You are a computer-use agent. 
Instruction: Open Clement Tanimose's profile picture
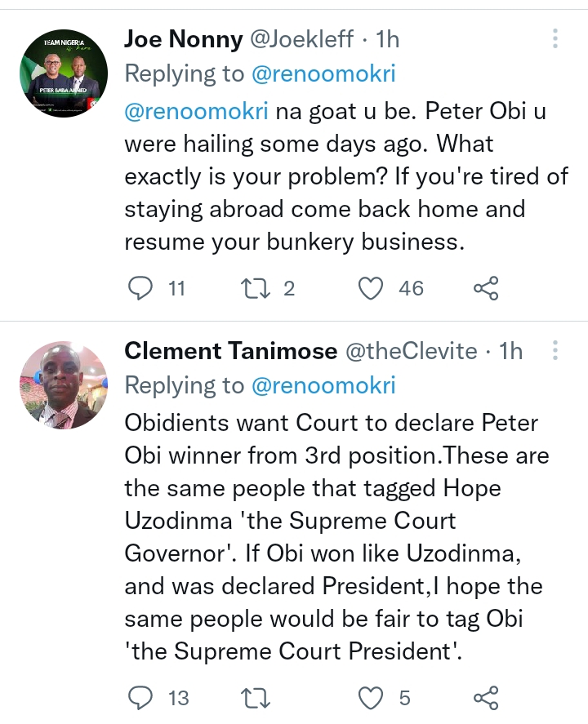coord(64,385)
